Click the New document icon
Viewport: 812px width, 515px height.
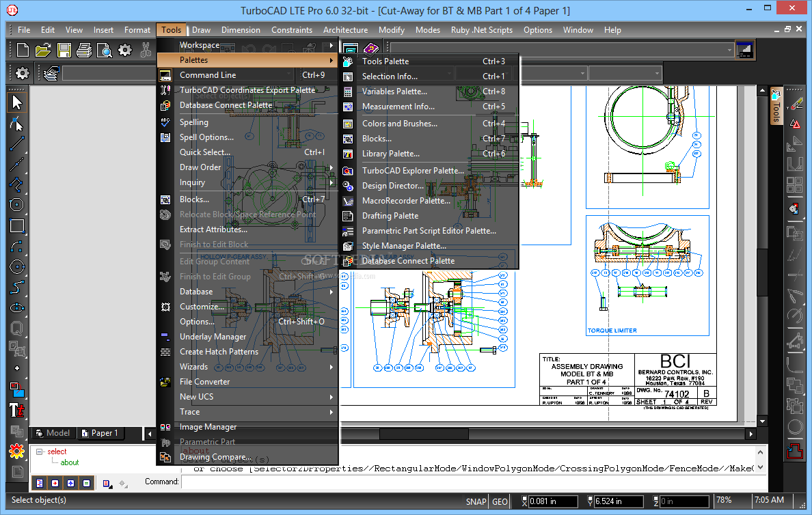(23, 51)
